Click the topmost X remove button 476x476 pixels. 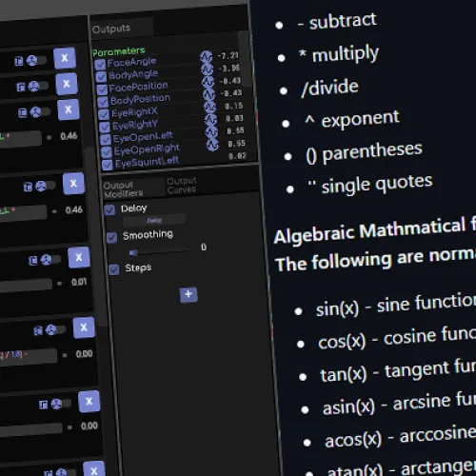tap(65, 58)
